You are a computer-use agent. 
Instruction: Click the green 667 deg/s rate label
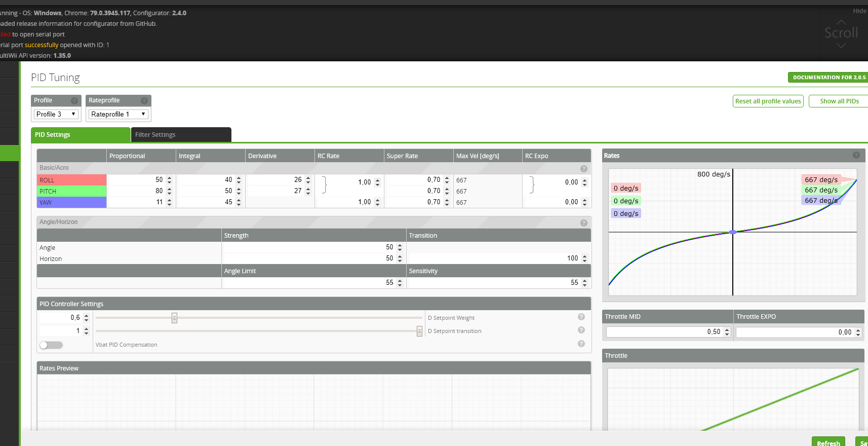[821, 190]
